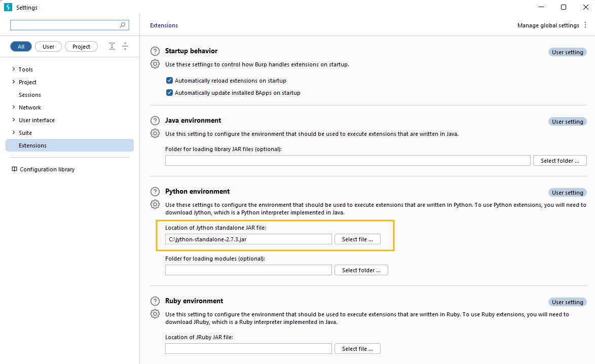Open the expand-all settings categories icon
The height and width of the screenshot is (364, 595).
pos(111,46)
